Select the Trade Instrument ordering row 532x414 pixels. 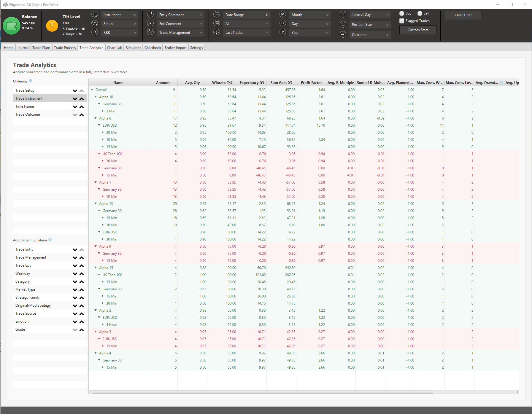point(50,98)
